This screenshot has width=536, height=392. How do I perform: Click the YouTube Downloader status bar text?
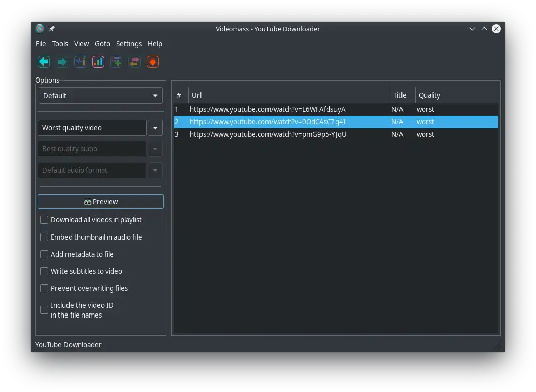pyautogui.click(x=69, y=345)
